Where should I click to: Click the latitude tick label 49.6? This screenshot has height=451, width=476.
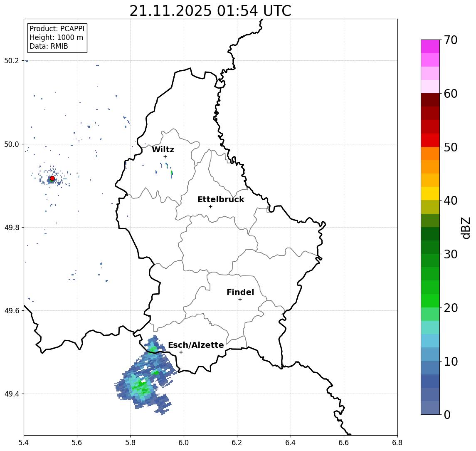pos(12,311)
